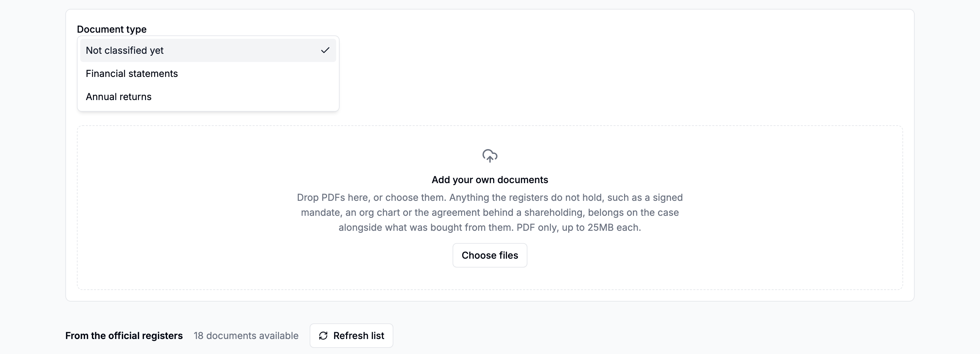Click the "18 documents available" count
Viewport: 980px width, 354px height.
(246, 336)
